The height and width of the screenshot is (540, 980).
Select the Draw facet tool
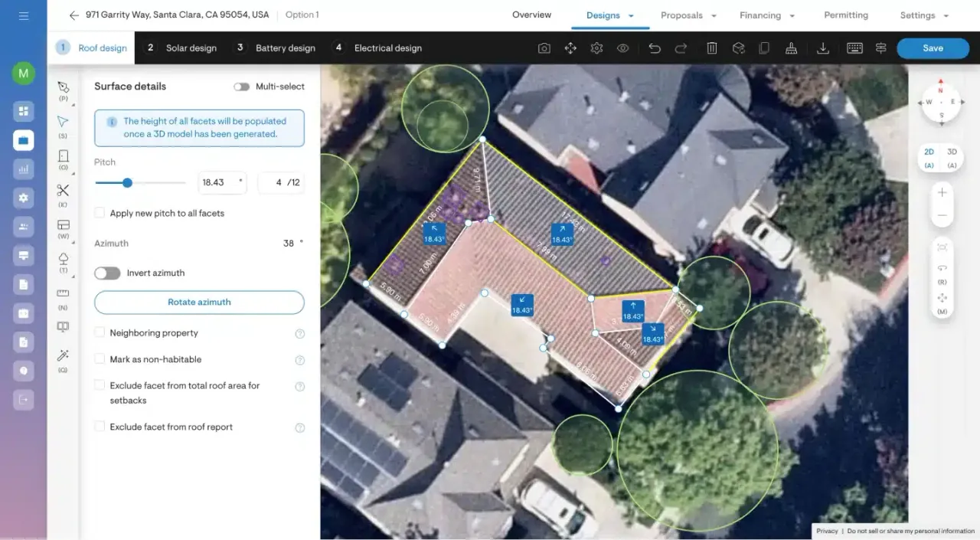click(x=64, y=86)
